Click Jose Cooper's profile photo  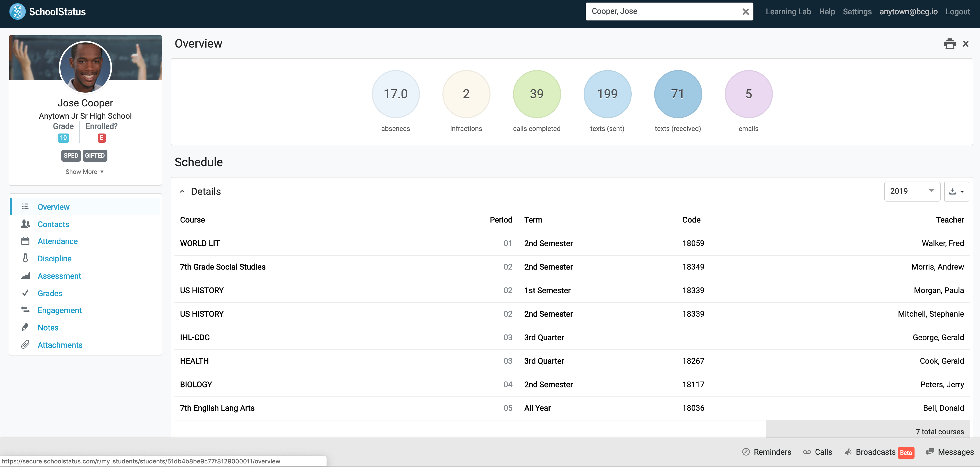pyautogui.click(x=85, y=67)
